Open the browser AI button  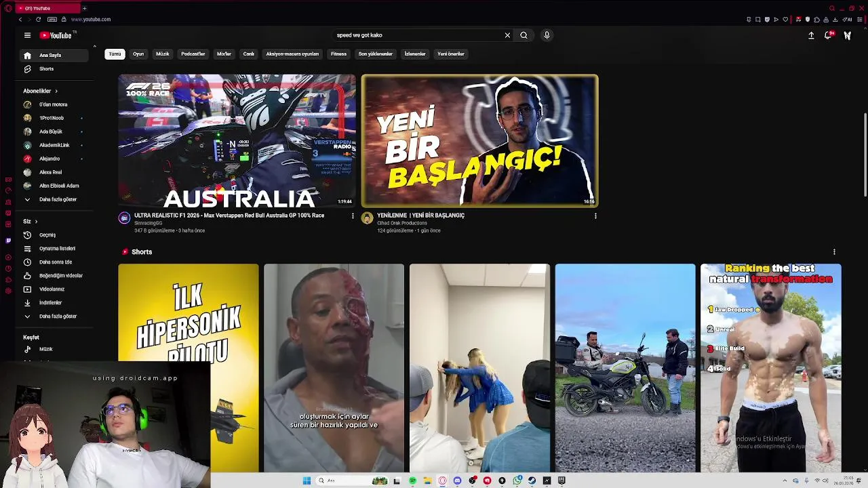click(x=846, y=19)
